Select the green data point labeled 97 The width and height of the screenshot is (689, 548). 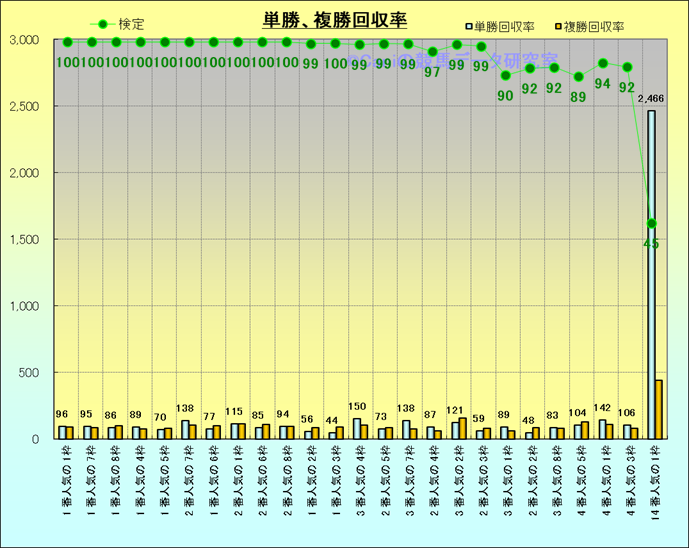[x=432, y=51]
